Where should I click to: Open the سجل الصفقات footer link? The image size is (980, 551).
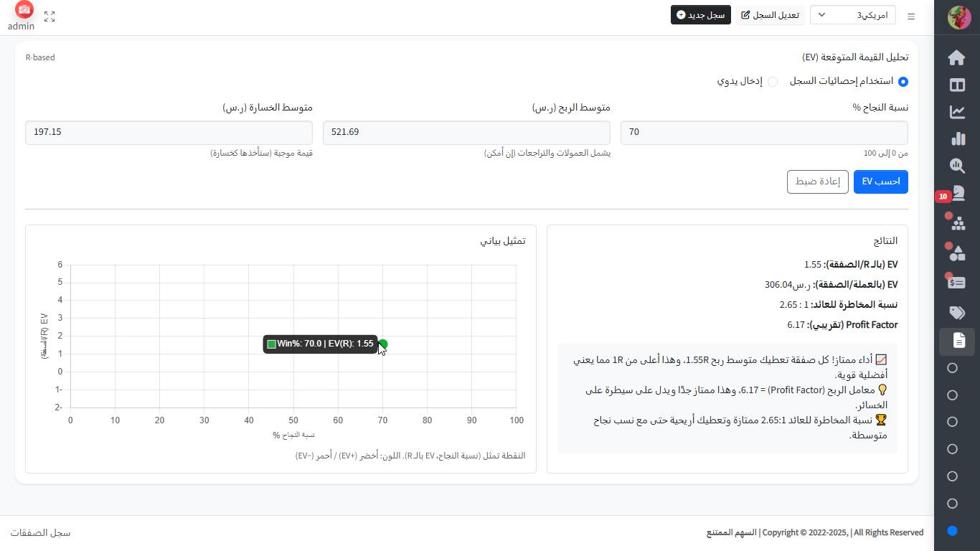click(x=39, y=533)
